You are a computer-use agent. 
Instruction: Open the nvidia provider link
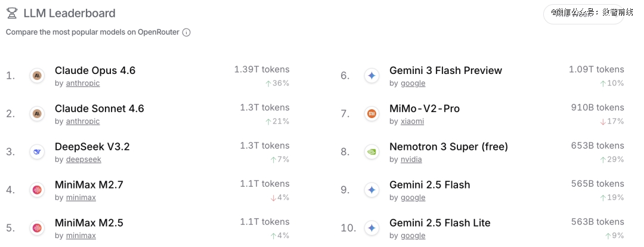click(x=411, y=160)
